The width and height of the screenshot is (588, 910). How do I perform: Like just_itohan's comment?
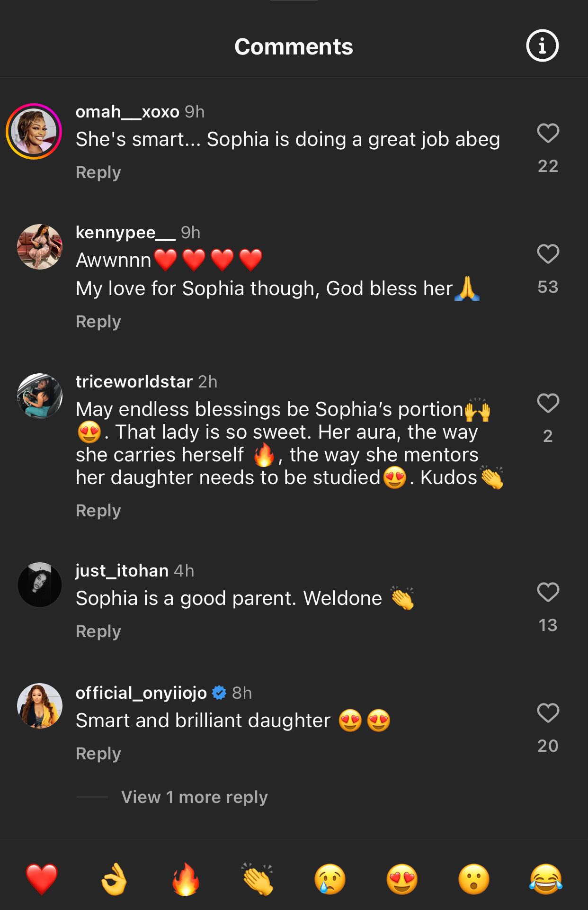click(548, 592)
